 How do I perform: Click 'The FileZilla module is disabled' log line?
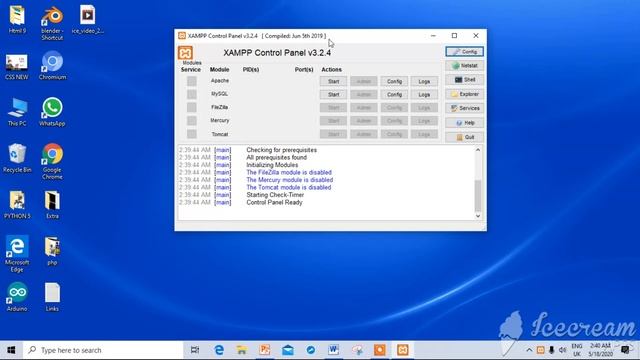click(x=289, y=173)
